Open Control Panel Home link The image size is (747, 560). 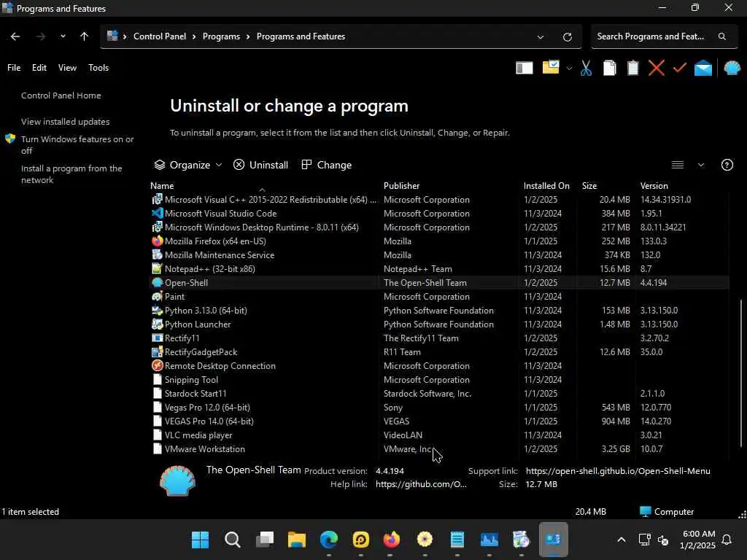tap(61, 96)
